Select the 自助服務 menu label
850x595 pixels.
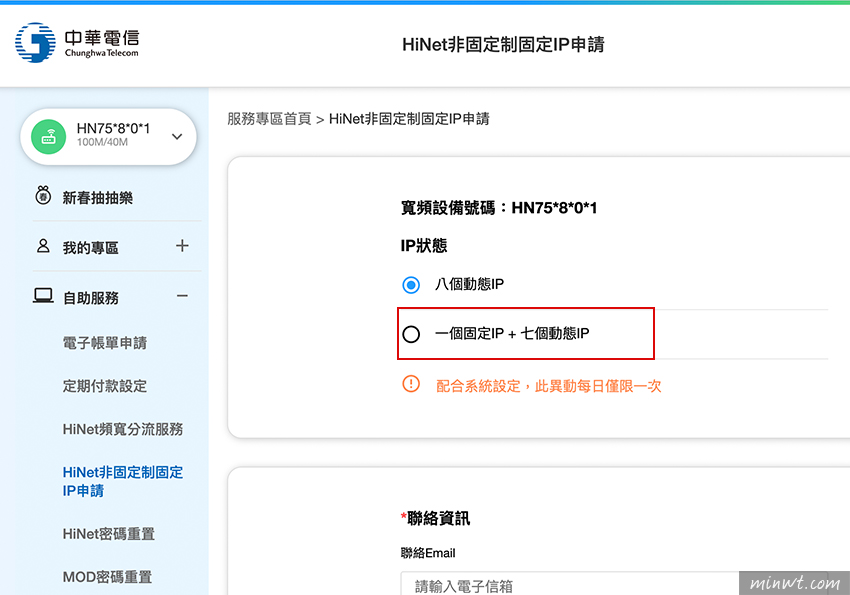pyautogui.click(x=91, y=298)
